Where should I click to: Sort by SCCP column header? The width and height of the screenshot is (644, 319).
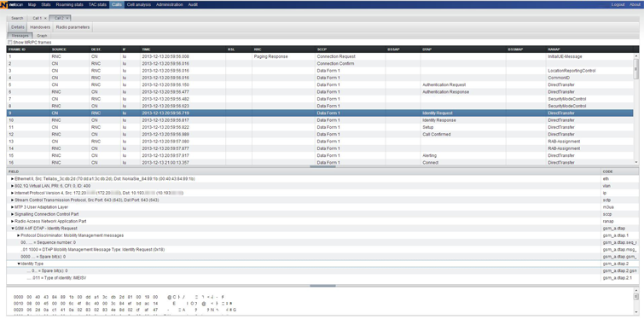pyautogui.click(x=351, y=49)
